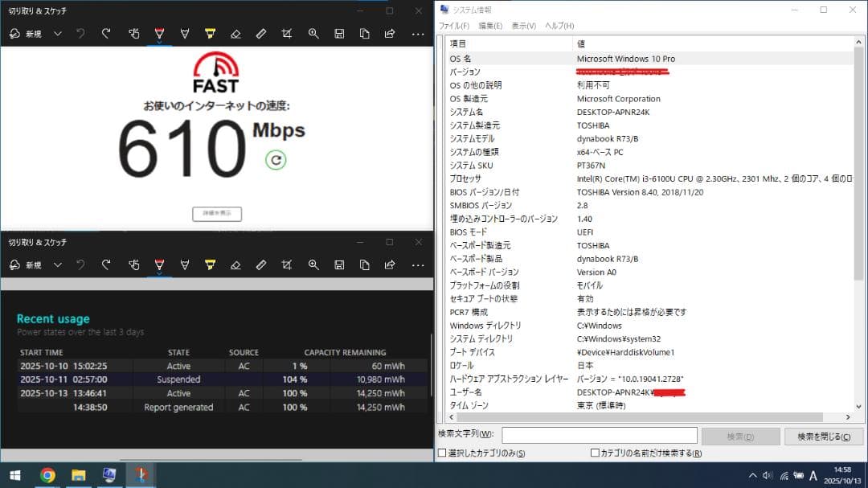Open See more menu in lower Snip & Sketch
Viewport: 868px width, 488px height.
(418, 265)
